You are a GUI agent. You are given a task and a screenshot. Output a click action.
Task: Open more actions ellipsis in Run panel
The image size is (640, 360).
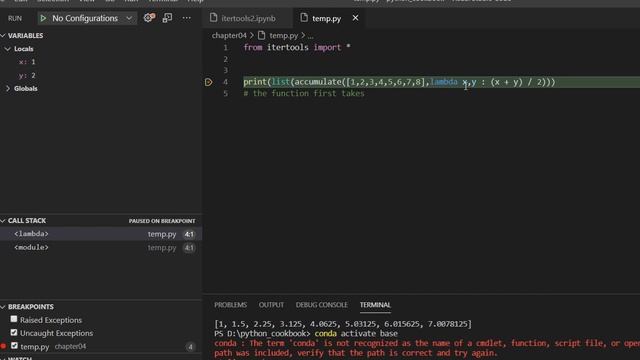pyautogui.click(x=187, y=18)
